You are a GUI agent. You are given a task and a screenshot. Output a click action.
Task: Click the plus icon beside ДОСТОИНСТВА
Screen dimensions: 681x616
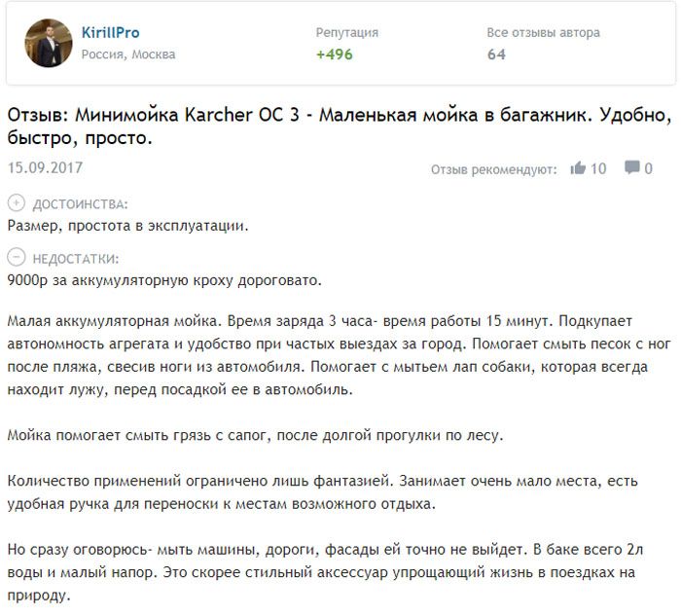pyautogui.click(x=16, y=204)
